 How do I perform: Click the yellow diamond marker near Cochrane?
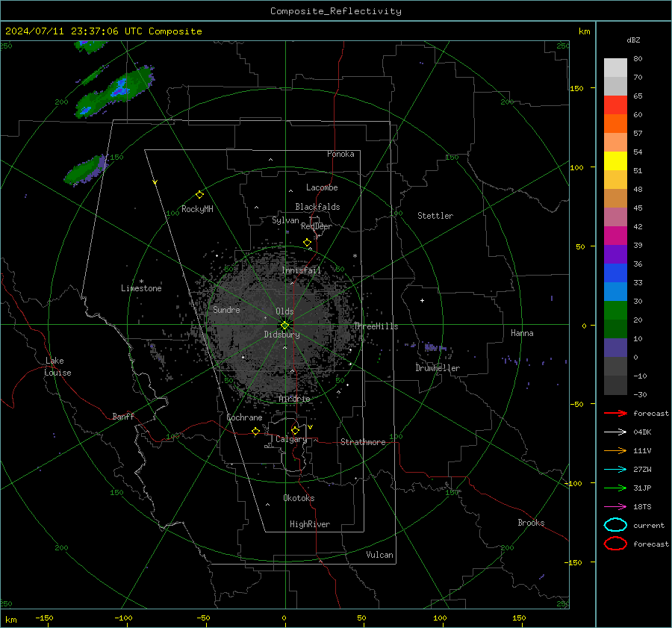pos(256,431)
